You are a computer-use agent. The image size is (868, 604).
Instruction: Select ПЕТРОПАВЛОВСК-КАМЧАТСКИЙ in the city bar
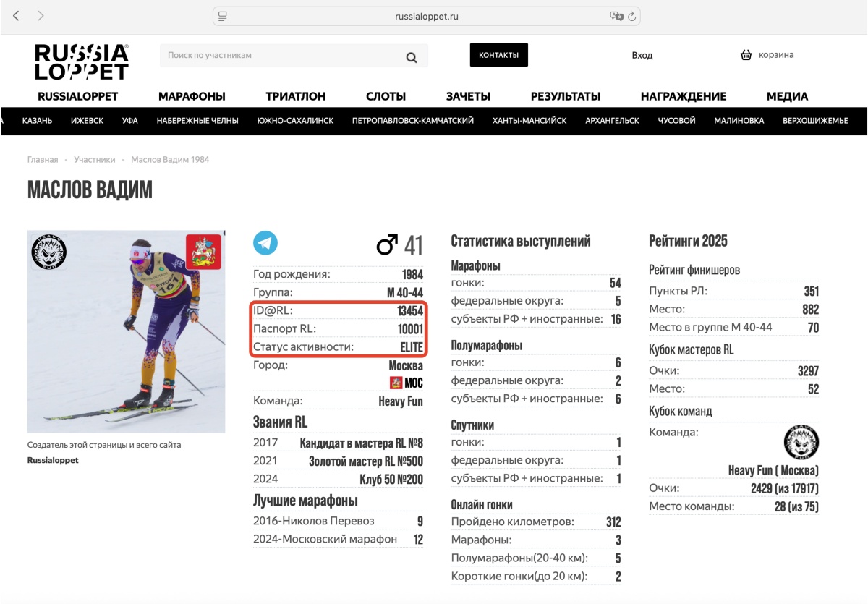pos(413,121)
